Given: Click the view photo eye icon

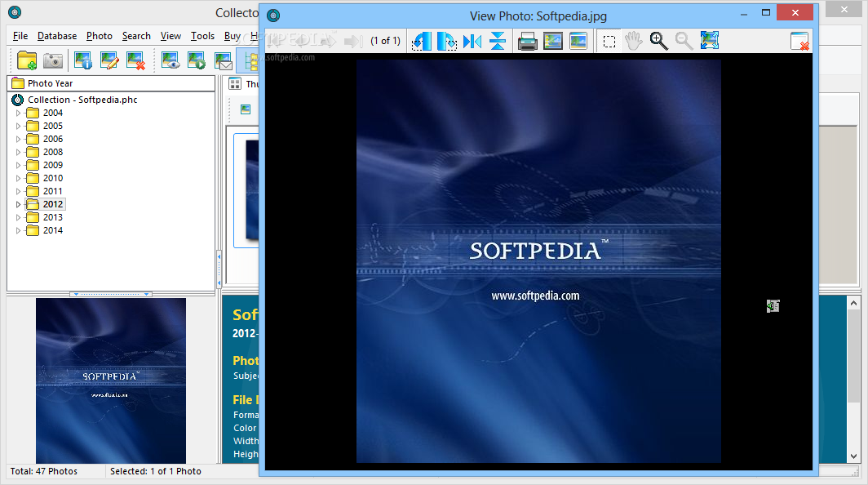Looking at the screenshot, I should 170,60.
